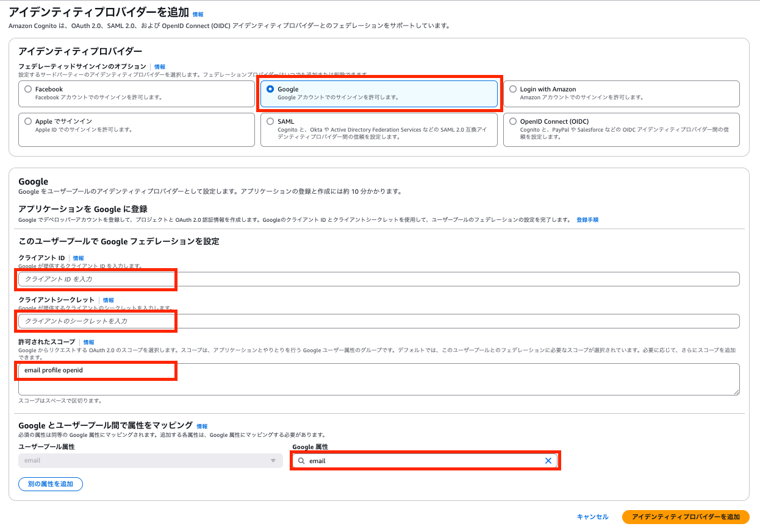Click the 別の属性を追加 button
The image size is (760, 532).
[50, 483]
